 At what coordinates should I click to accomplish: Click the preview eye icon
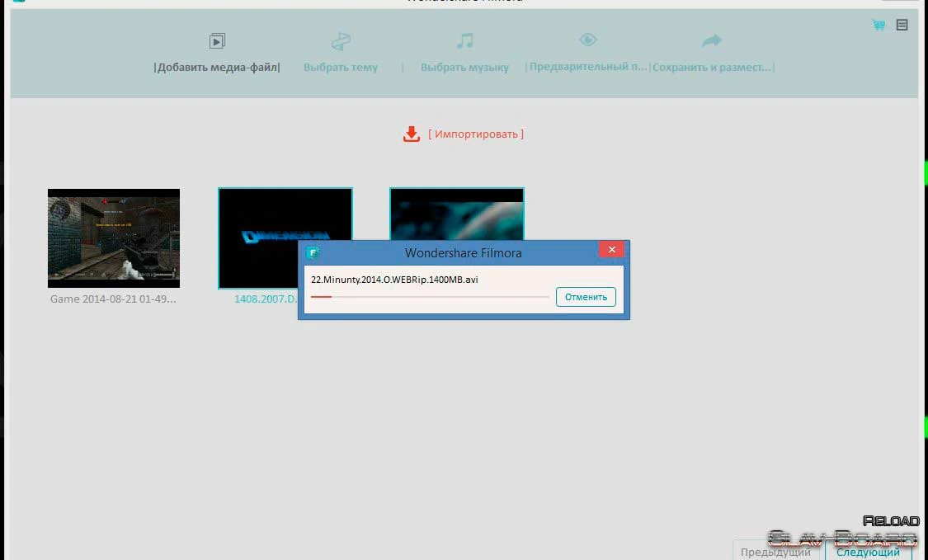pos(587,40)
